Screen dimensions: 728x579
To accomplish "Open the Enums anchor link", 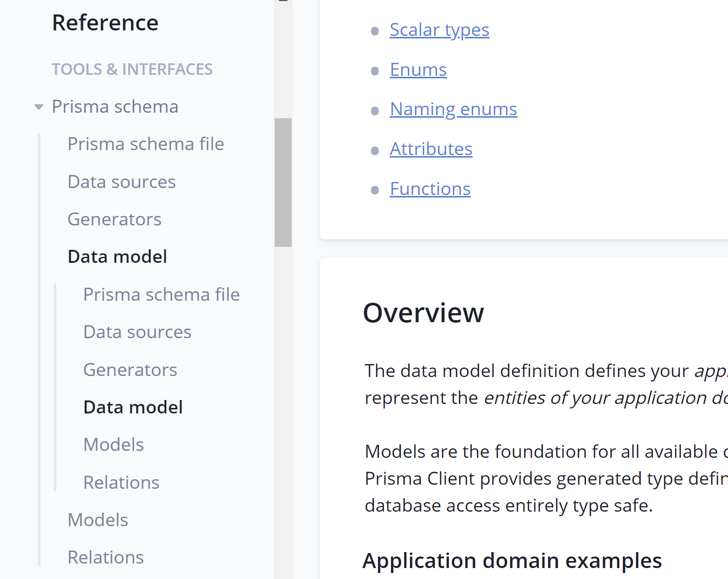I will [418, 69].
